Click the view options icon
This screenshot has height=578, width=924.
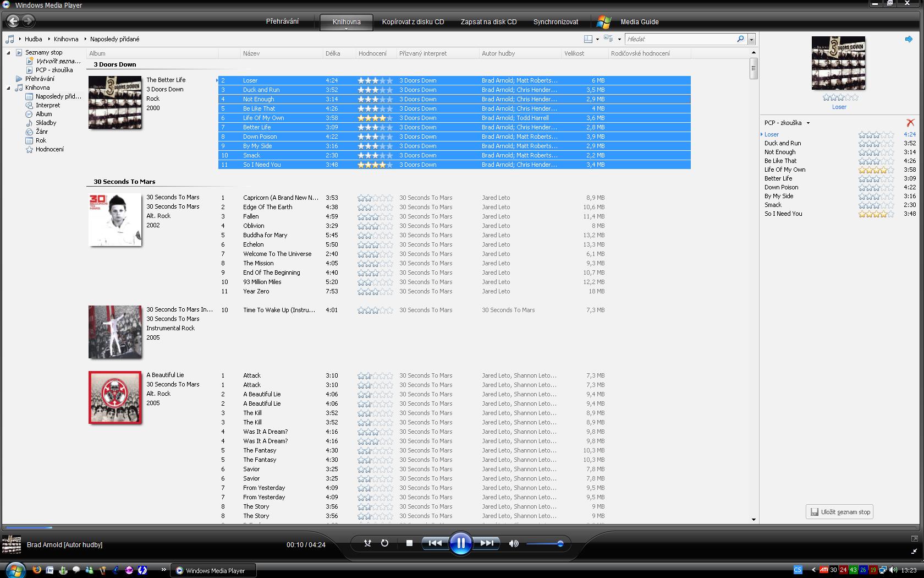coord(608,39)
